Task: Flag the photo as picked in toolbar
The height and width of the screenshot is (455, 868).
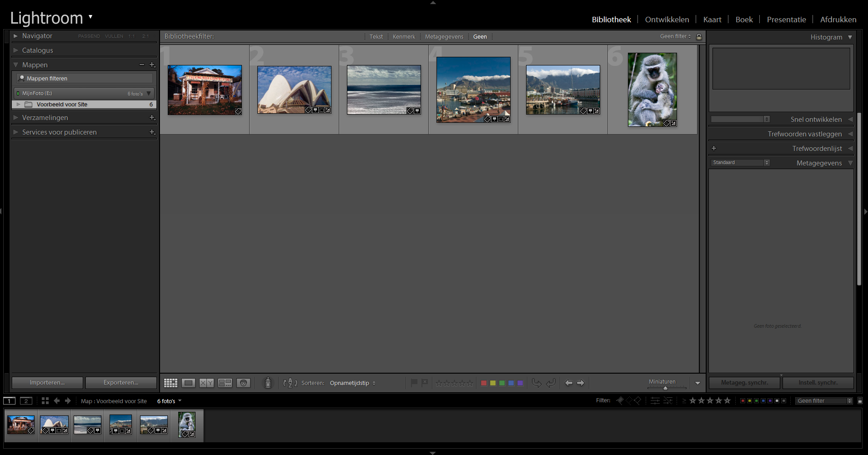Action: coord(414,383)
